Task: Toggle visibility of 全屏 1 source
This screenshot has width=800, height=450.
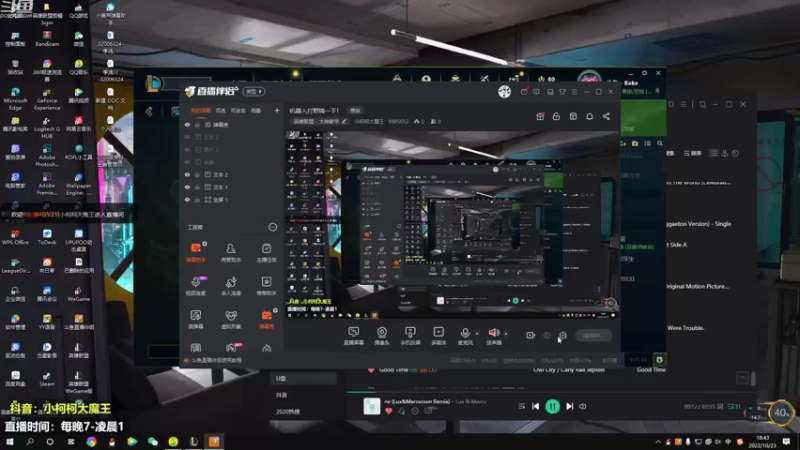Action: [187, 199]
